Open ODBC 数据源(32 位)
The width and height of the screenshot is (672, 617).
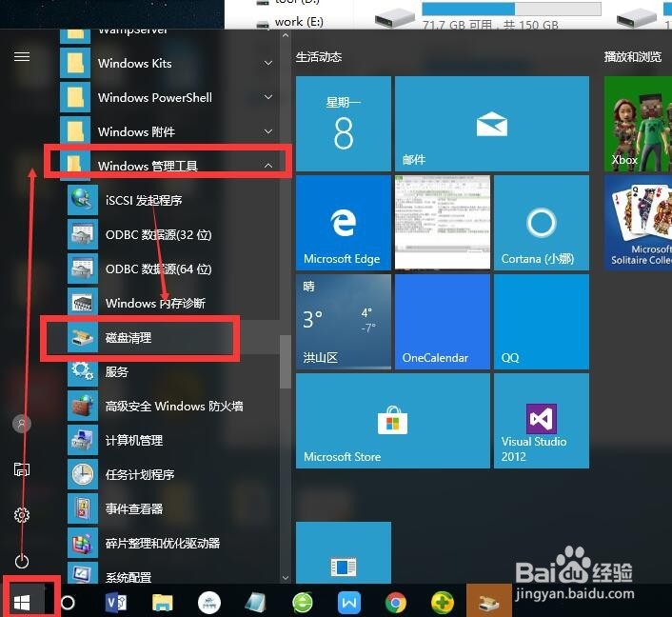(171, 234)
